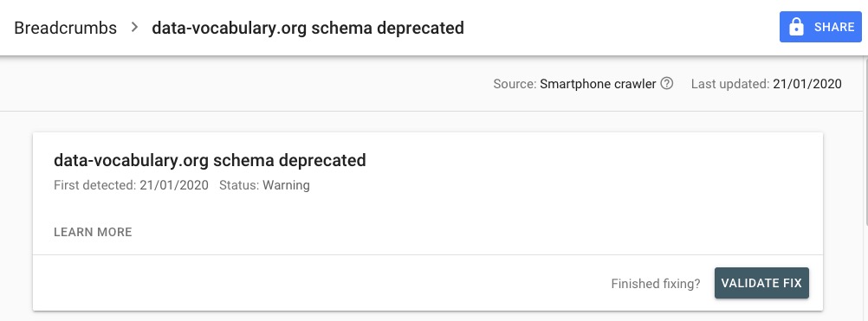The image size is (868, 321).
Task: Go back to the Breadcrumbs report
Action: (65, 28)
